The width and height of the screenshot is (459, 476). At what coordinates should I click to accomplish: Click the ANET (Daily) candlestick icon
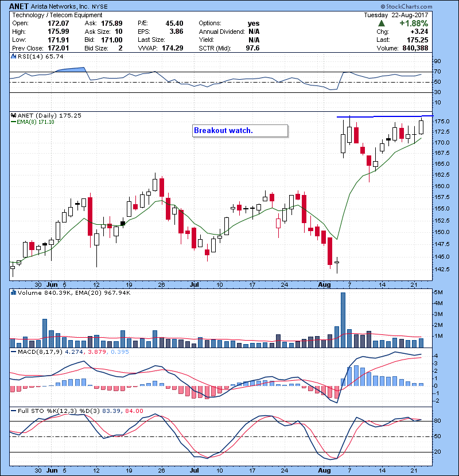[13, 115]
